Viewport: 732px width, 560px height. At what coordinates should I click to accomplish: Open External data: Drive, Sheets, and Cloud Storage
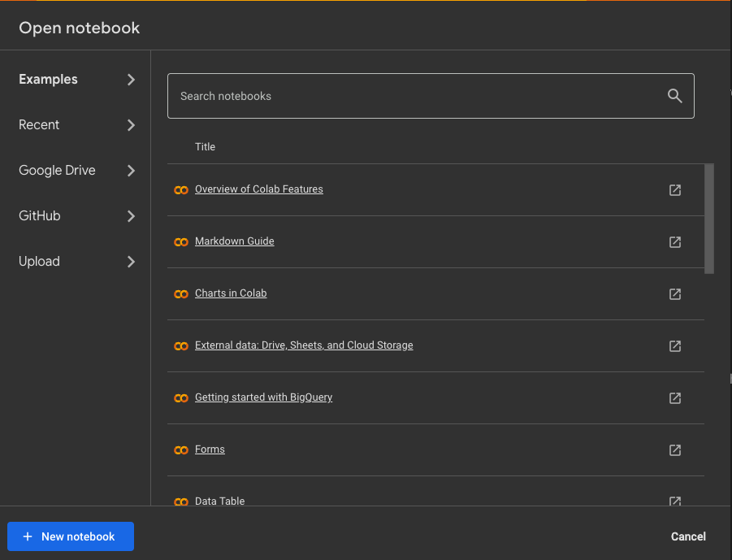(304, 345)
